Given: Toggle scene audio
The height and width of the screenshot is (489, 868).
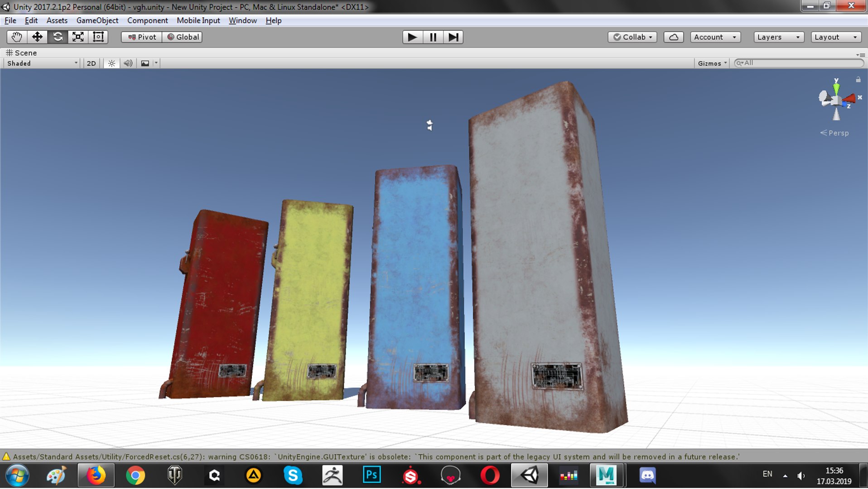Looking at the screenshot, I should coord(128,63).
